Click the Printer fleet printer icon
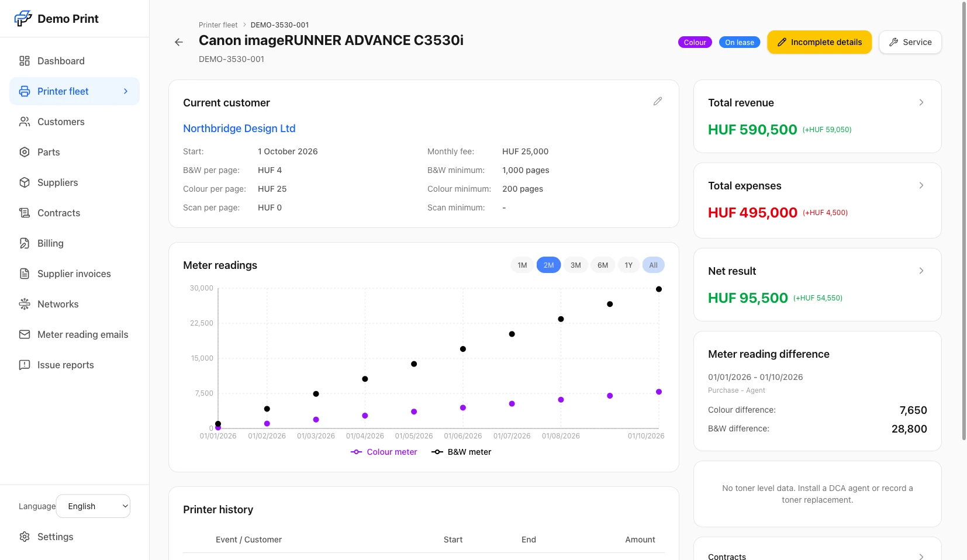 pos(25,91)
